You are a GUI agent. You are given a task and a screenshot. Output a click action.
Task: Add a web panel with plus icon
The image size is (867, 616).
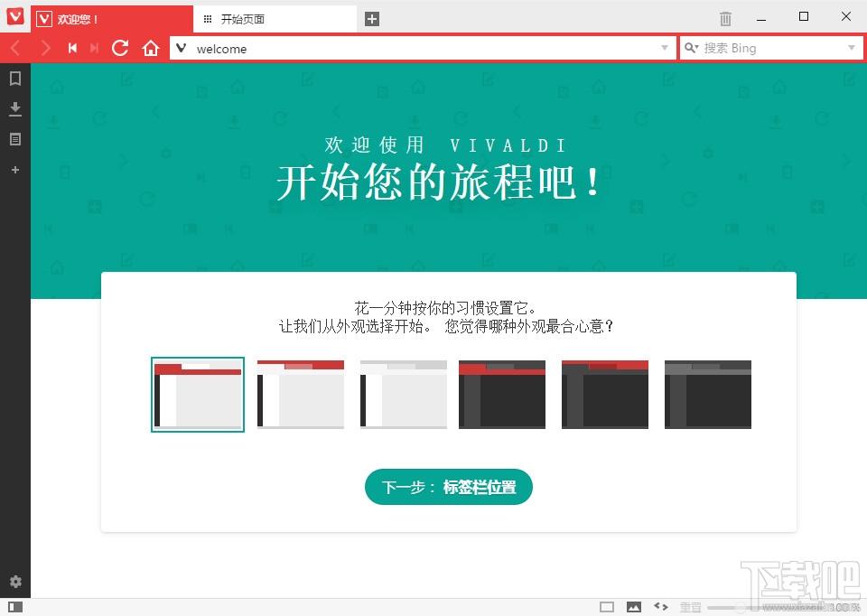point(15,170)
